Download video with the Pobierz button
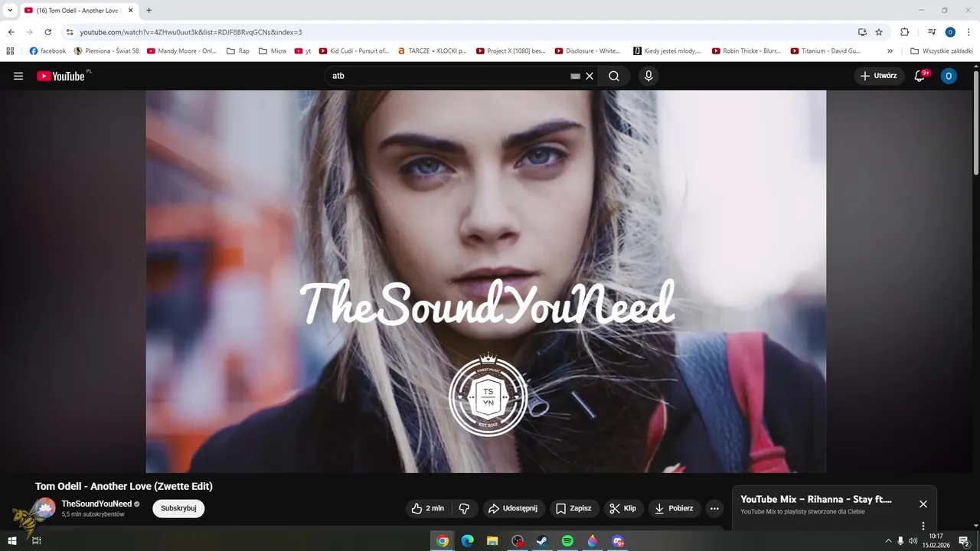Image resolution: width=980 pixels, height=551 pixels. click(x=675, y=508)
